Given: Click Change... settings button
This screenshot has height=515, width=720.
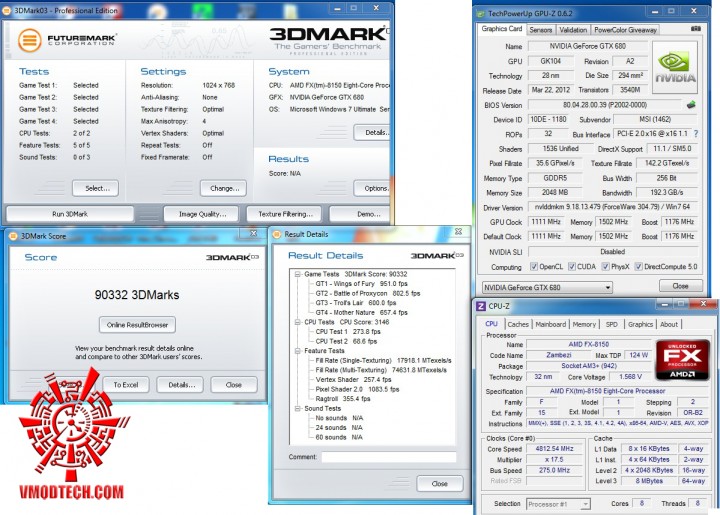Looking at the screenshot, I should pyautogui.click(x=224, y=188).
